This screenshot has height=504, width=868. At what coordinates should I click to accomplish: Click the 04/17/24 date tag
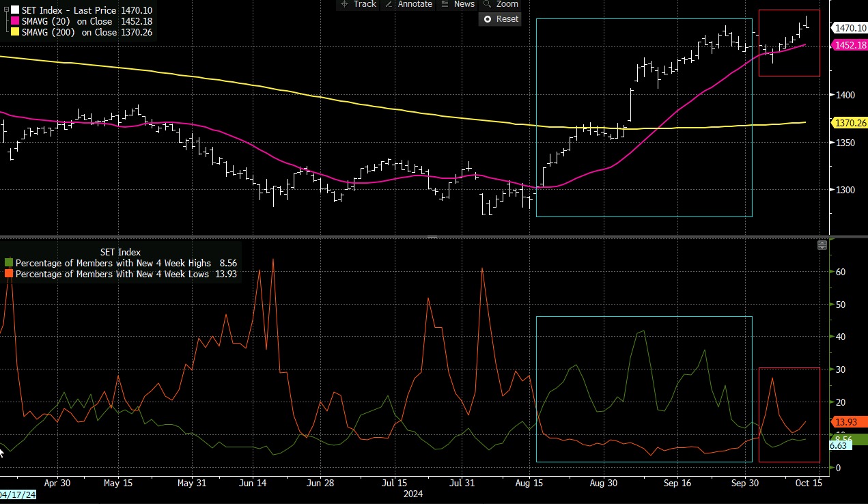click(x=18, y=494)
